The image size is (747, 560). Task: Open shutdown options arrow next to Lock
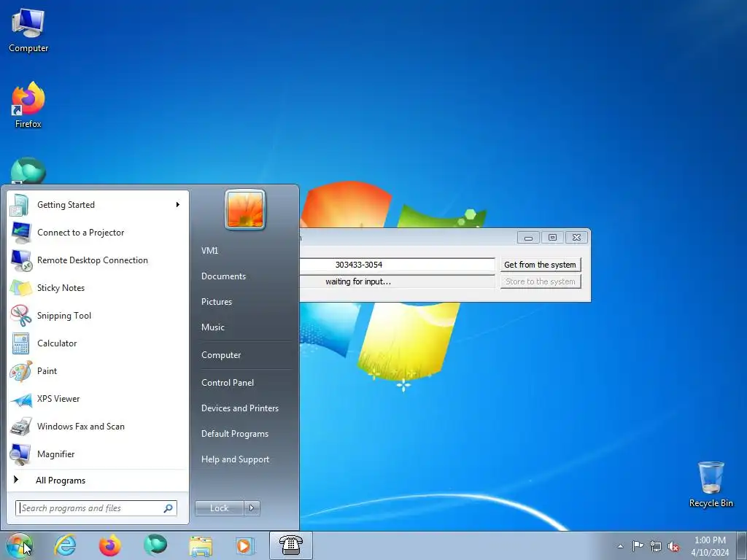pos(252,508)
